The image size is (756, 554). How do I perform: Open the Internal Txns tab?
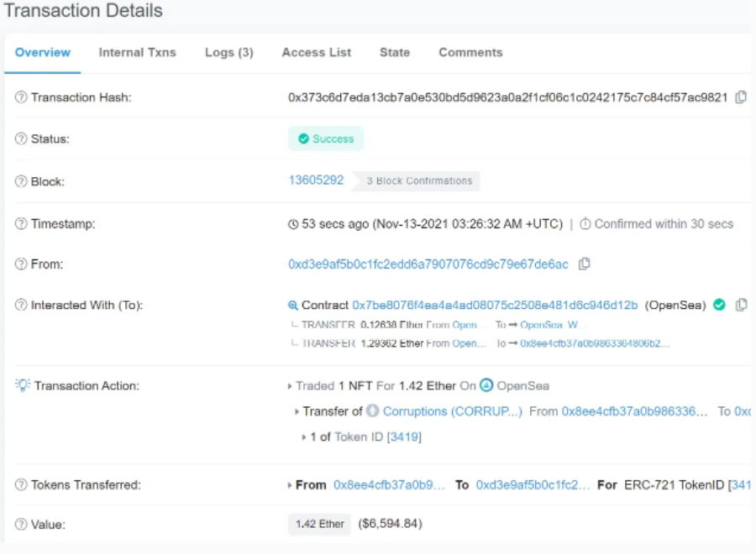coord(138,52)
